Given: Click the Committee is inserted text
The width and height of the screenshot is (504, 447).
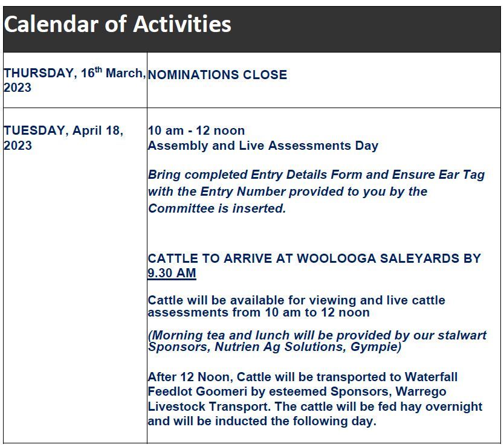Looking at the screenshot, I should point(217,208).
